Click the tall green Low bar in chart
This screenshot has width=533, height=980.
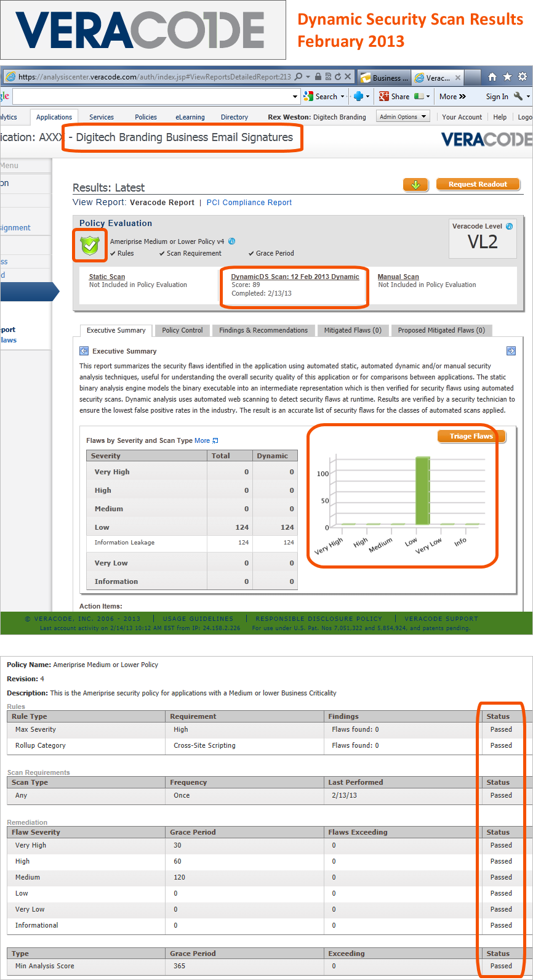[x=422, y=490]
